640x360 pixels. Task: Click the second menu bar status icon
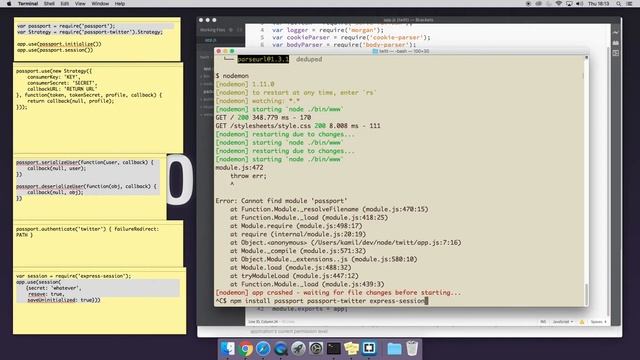(538, 4)
